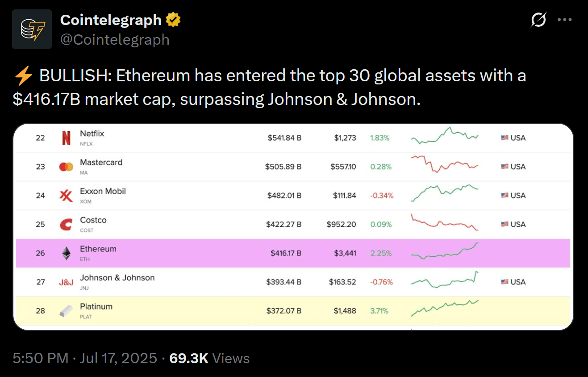Click the 69.3K Views count
The width and height of the screenshot is (588, 377).
[209, 358]
